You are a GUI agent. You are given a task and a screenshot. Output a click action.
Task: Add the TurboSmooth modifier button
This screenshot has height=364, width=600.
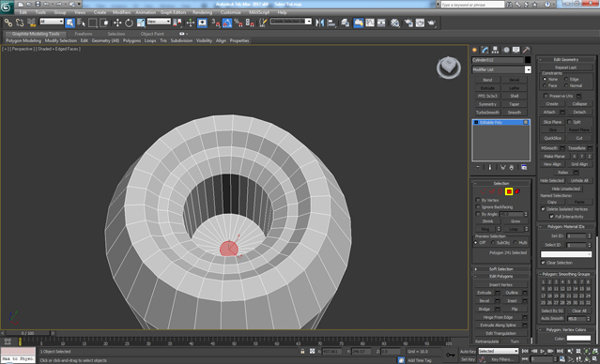point(487,113)
